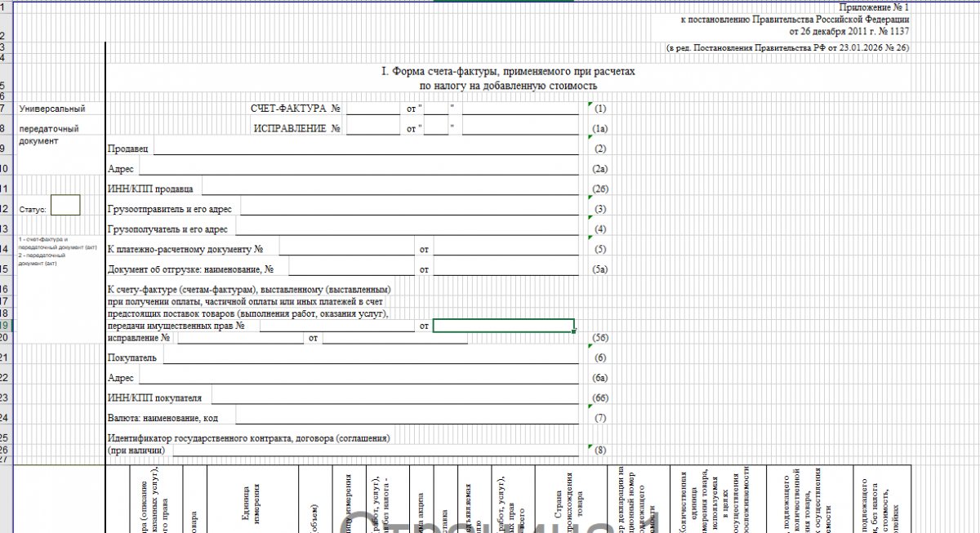
Task: Click the Статус input box
Action: (x=65, y=205)
